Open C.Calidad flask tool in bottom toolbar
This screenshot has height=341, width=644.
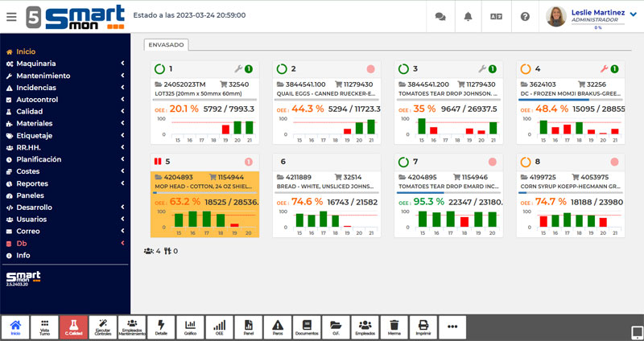pyautogui.click(x=74, y=327)
